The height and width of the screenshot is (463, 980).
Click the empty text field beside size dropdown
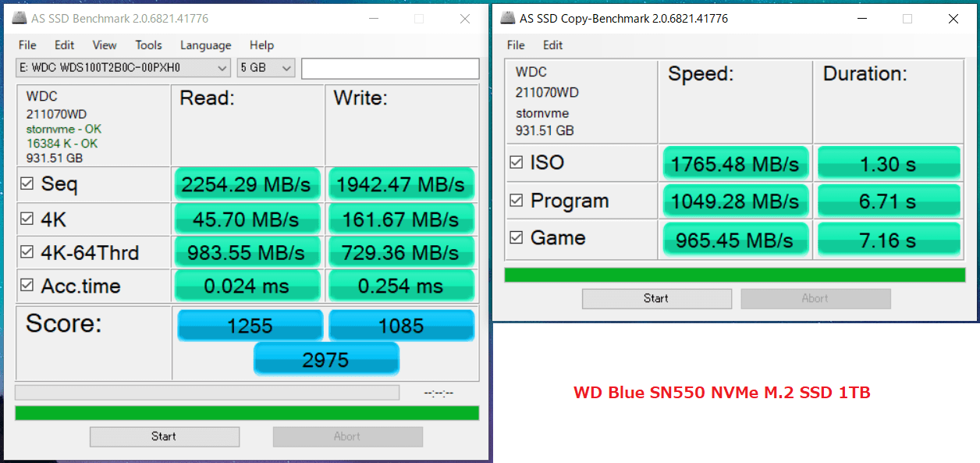[390, 69]
